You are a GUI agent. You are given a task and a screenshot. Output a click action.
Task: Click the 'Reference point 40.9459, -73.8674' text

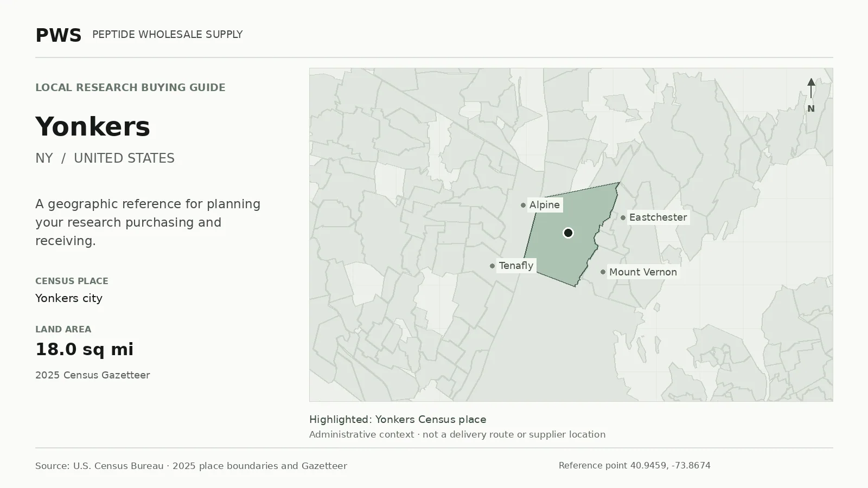coord(634,465)
